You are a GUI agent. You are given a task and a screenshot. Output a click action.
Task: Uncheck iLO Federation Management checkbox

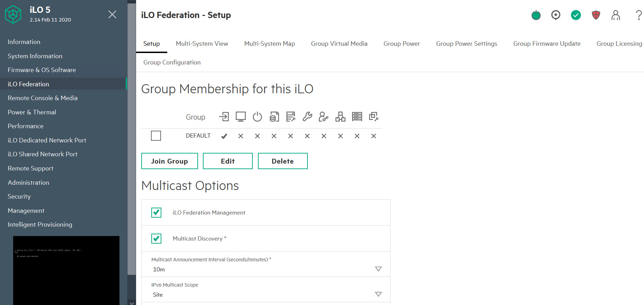[156, 212]
